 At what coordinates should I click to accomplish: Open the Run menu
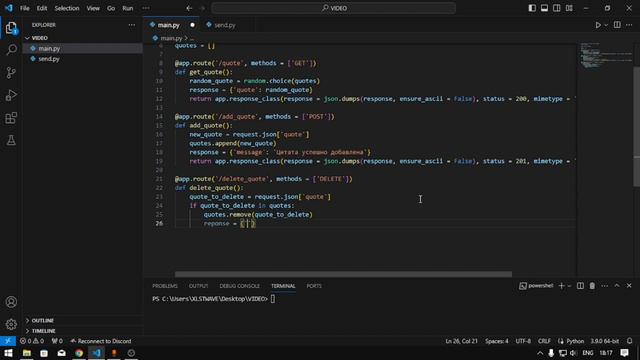pyautogui.click(x=128, y=8)
